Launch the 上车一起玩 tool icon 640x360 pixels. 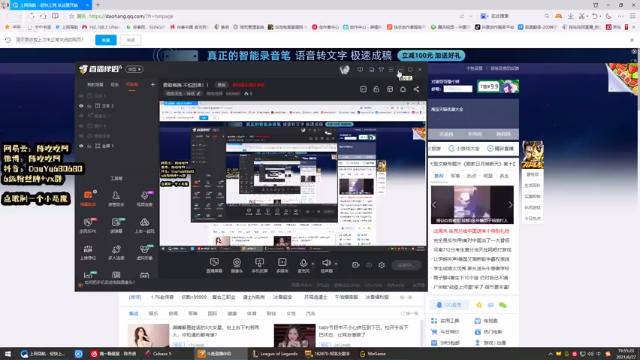tap(144, 225)
